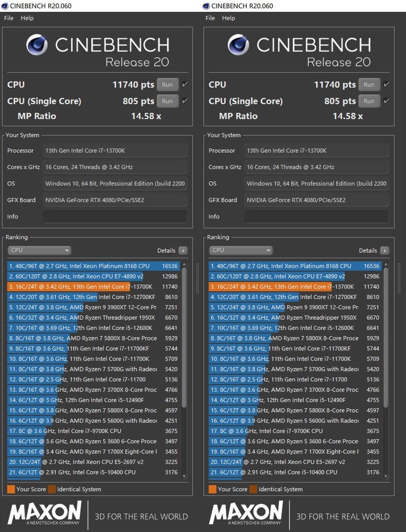Select Ryzen 5 3600 row in right ranking

point(295,442)
